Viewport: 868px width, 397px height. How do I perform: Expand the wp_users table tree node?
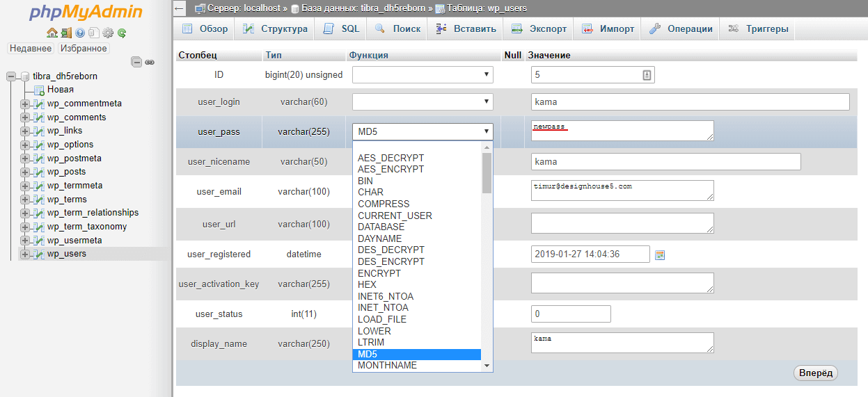pyautogui.click(x=25, y=254)
